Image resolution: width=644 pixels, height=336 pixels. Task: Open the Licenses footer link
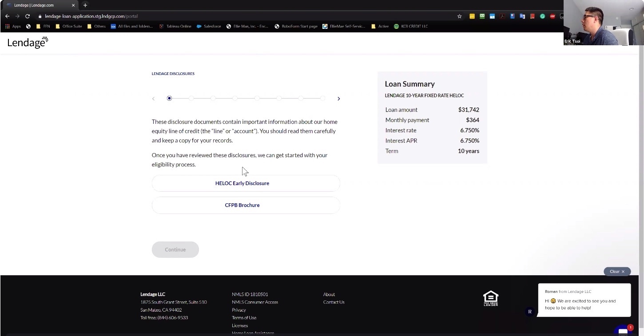coord(240,326)
